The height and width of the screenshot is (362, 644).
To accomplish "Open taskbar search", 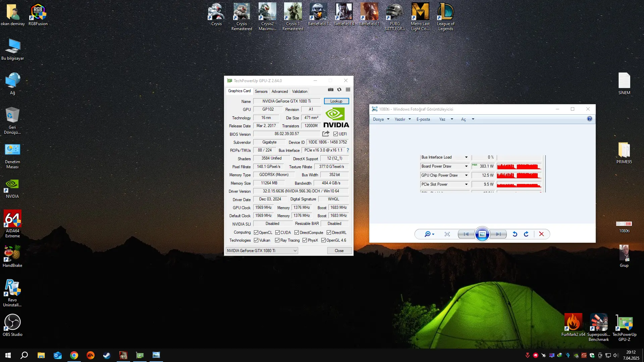I will [x=24, y=355].
